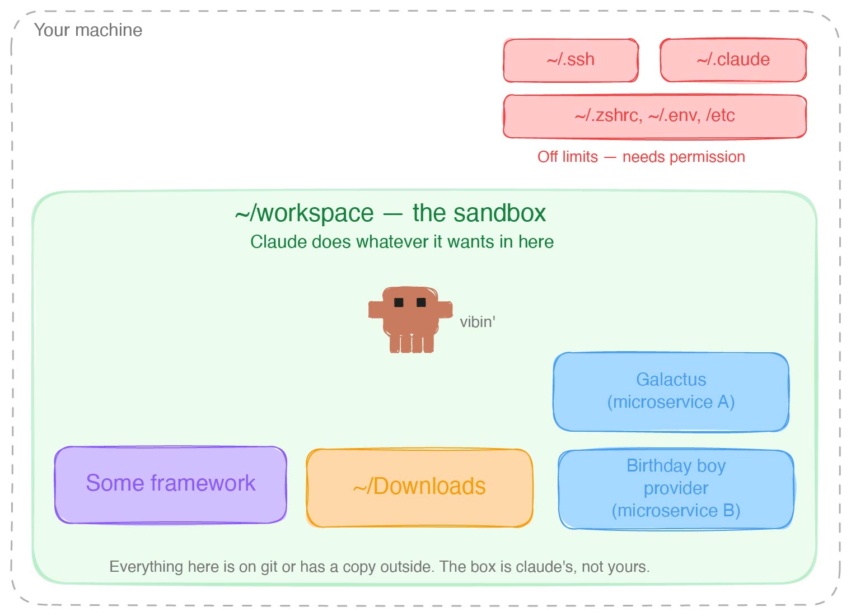Click the Off limits — needs permission text

(x=640, y=157)
